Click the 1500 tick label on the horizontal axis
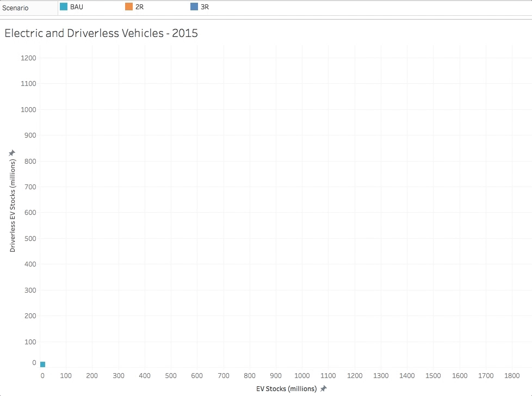Image resolution: width=532 pixels, height=396 pixels. tap(433, 375)
